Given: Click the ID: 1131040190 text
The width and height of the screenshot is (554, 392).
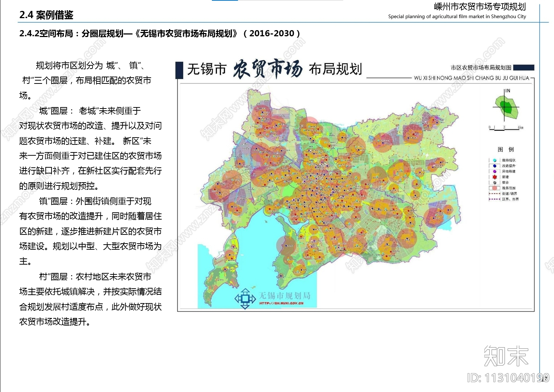Looking at the screenshot, I should click(x=508, y=378).
